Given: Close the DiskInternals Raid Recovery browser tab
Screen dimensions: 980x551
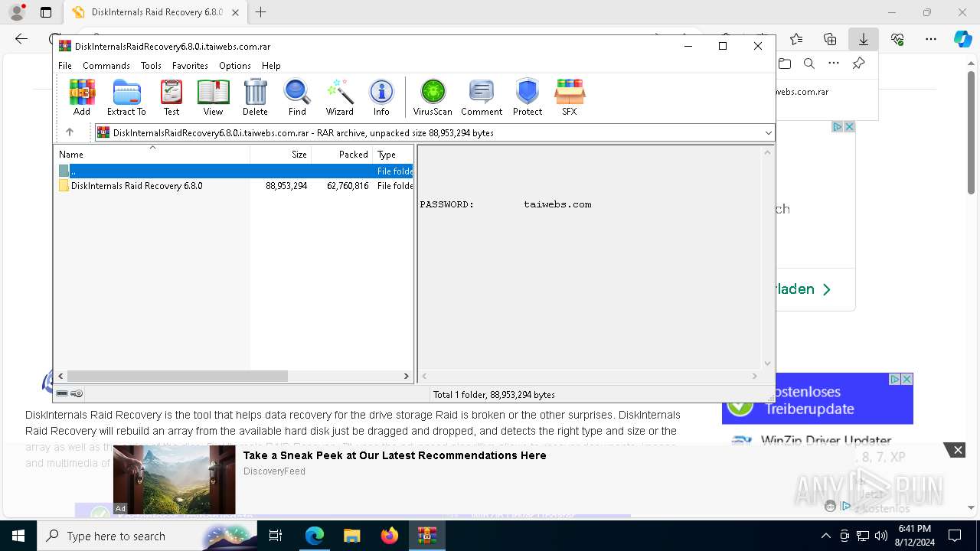Looking at the screenshot, I should tap(235, 12).
